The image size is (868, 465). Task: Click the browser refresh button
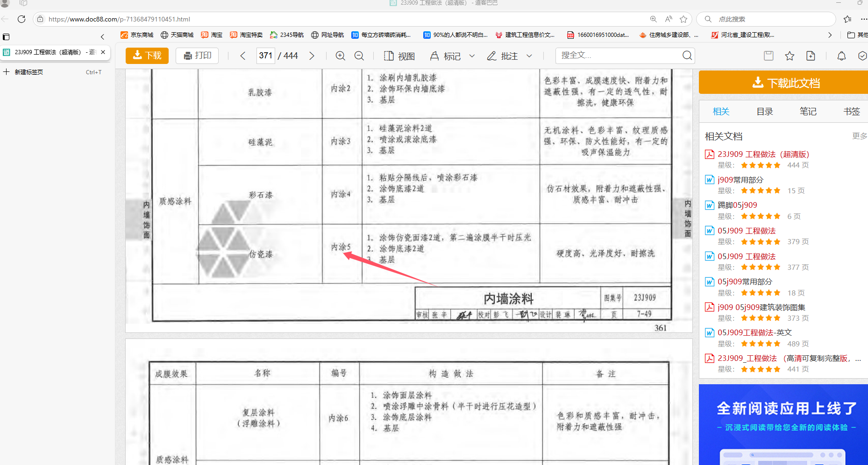21,19
